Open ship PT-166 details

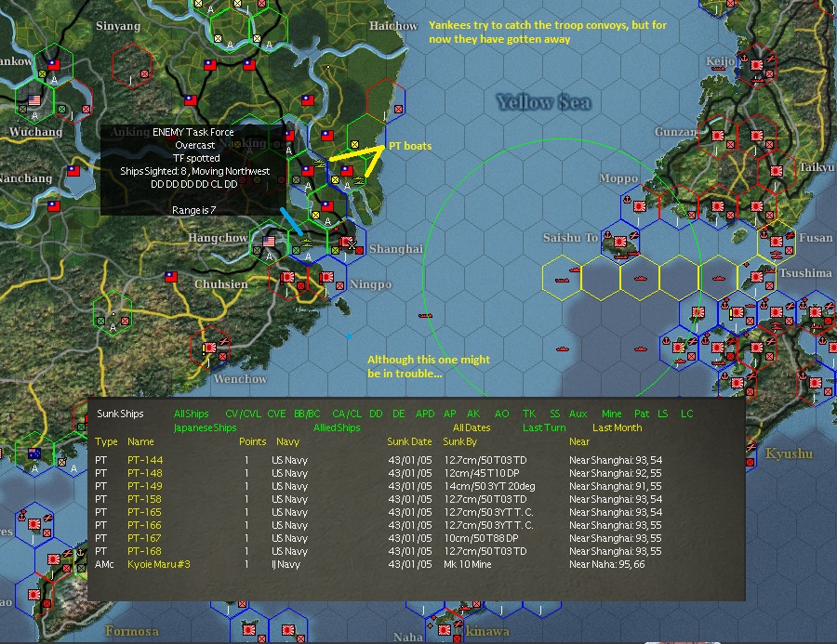[x=144, y=526]
